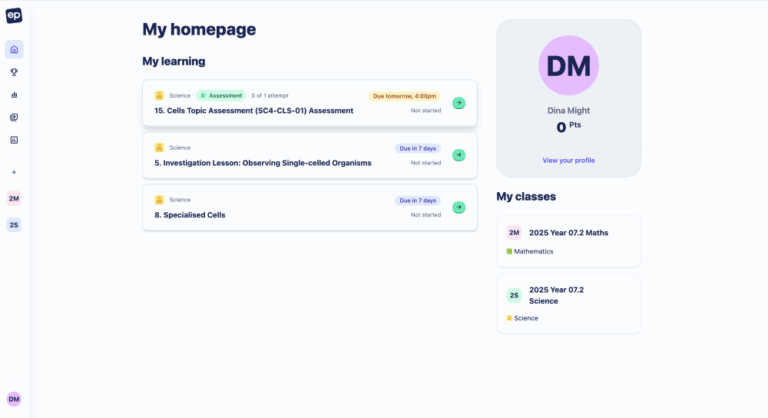
Task: Open the bar chart icon in sidebar
Action: click(x=14, y=95)
